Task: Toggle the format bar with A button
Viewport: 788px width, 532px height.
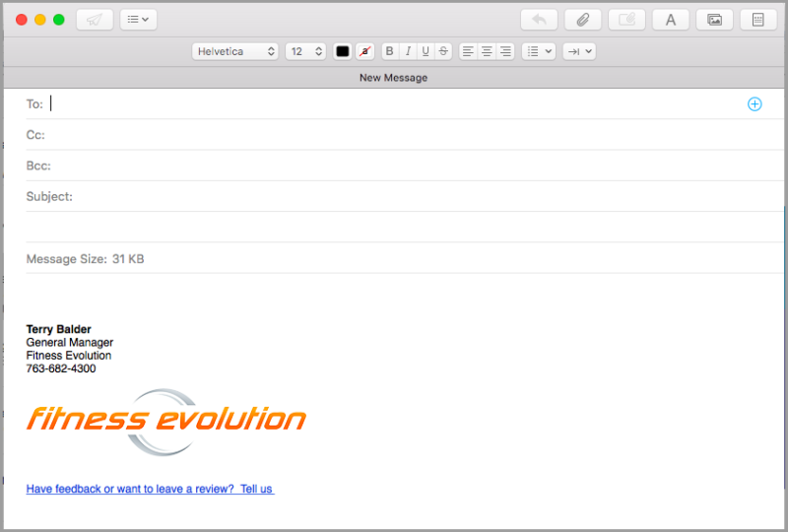Action: tap(671, 20)
